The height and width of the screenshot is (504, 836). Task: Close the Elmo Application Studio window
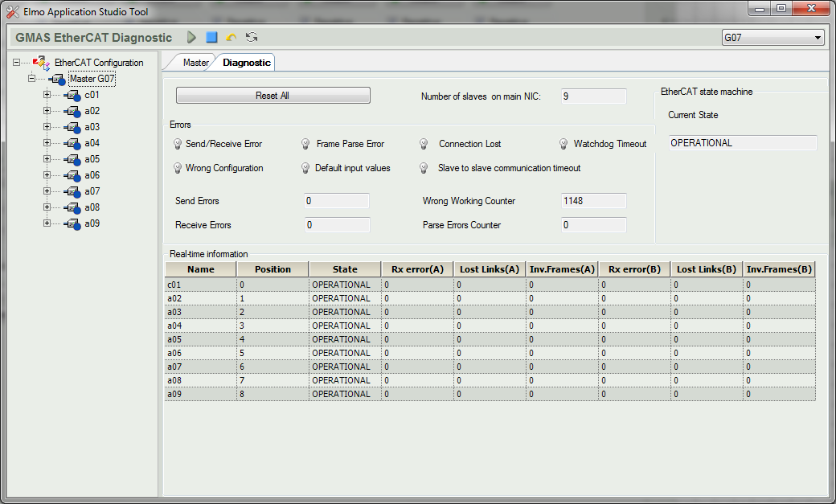point(811,9)
